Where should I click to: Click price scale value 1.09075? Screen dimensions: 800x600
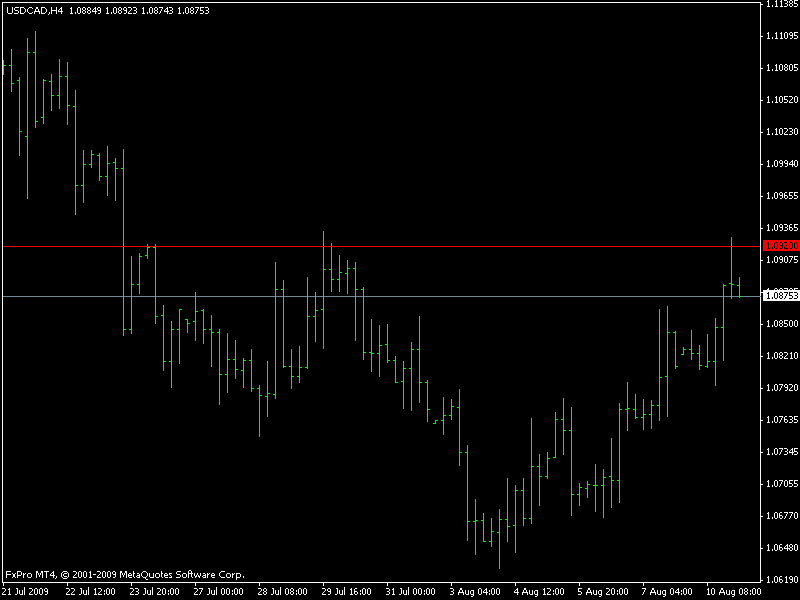(x=782, y=260)
